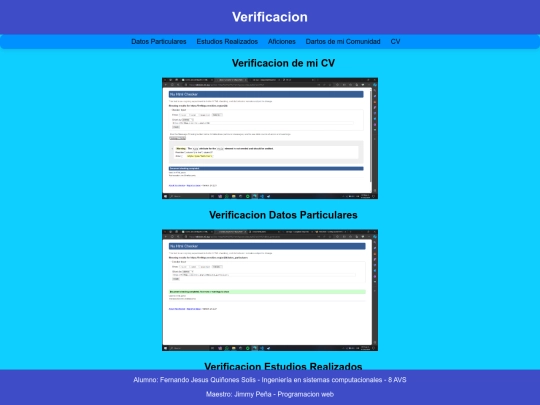
Task: Go to Estudios Realizados page
Action: click(227, 42)
